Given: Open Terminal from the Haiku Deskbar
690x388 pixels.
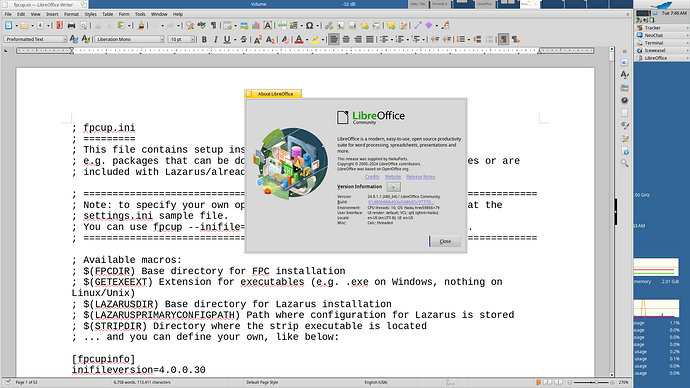Looking at the screenshot, I should tap(662, 43).
